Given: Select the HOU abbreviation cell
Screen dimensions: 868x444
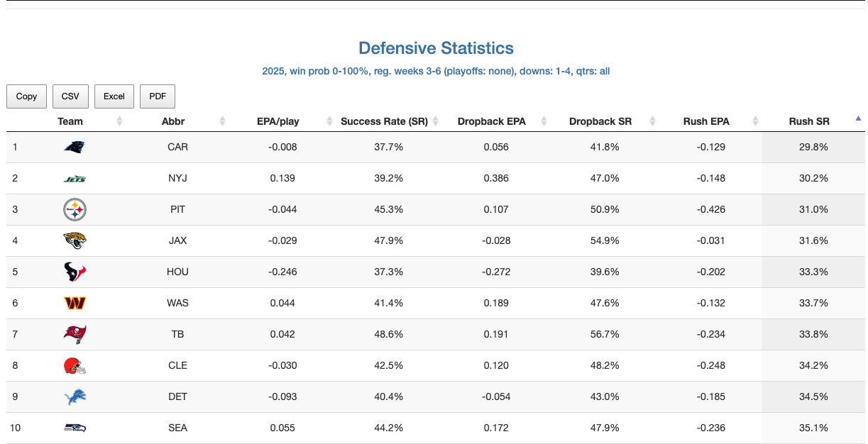Looking at the screenshot, I should click(177, 272).
